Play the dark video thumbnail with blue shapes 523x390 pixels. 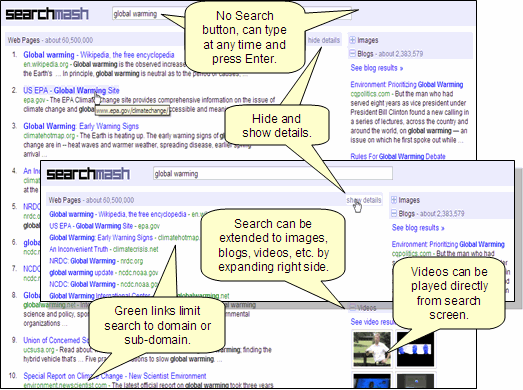(416, 349)
